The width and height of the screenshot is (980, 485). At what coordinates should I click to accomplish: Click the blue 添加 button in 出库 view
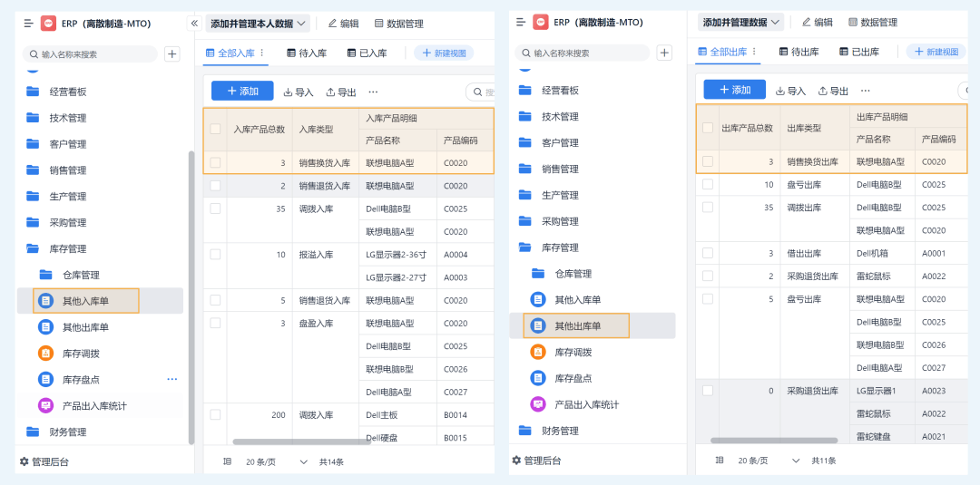tap(734, 90)
